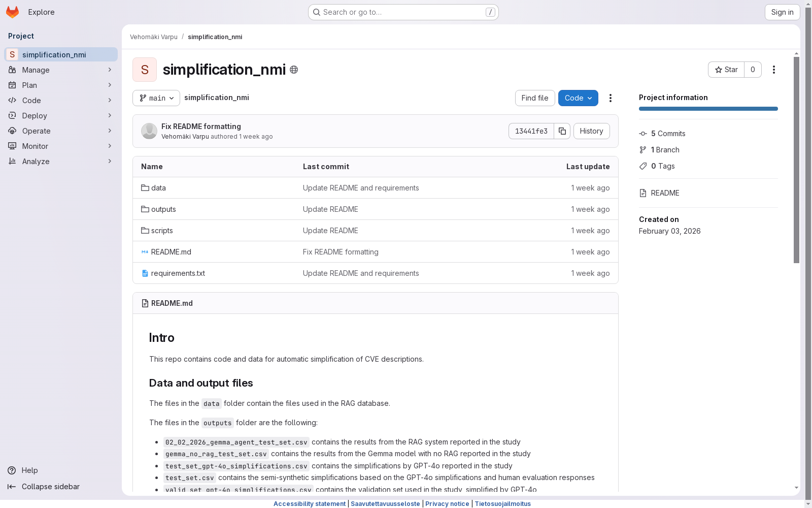The width and height of the screenshot is (812, 508).
Task: Click the Commits icon in project information
Action: point(643,134)
